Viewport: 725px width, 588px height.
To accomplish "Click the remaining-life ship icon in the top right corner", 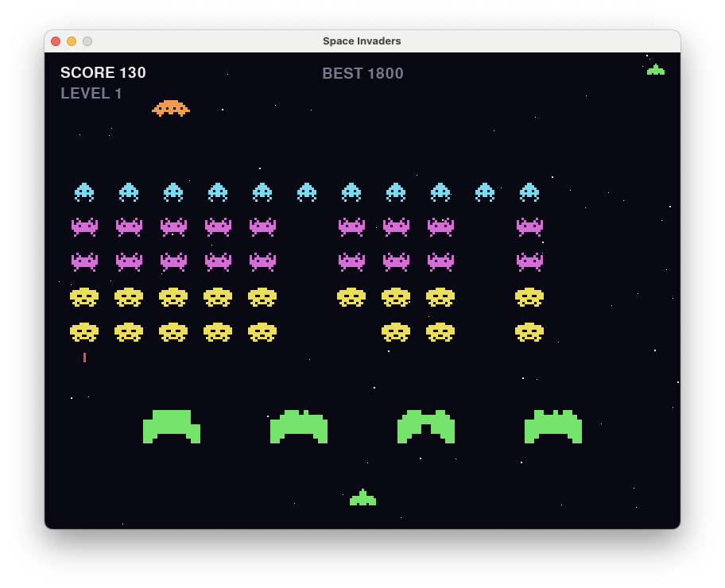I will (656, 70).
